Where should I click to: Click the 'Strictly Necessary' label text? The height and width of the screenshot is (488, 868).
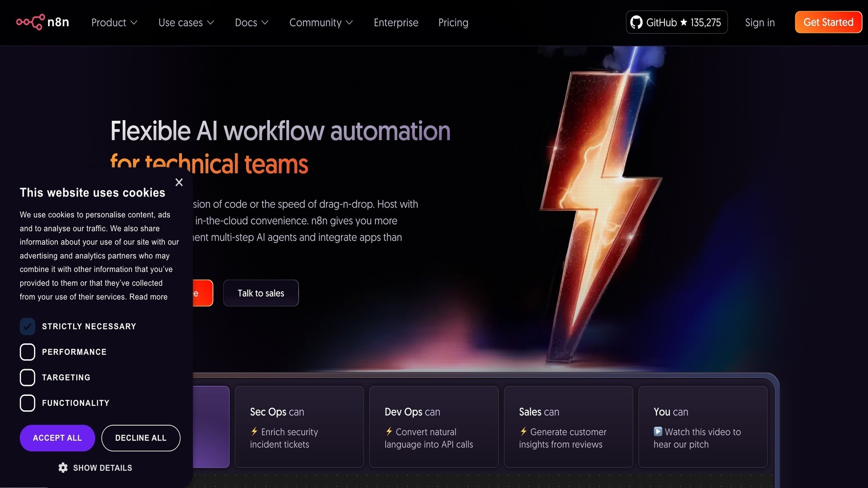[89, 326]
